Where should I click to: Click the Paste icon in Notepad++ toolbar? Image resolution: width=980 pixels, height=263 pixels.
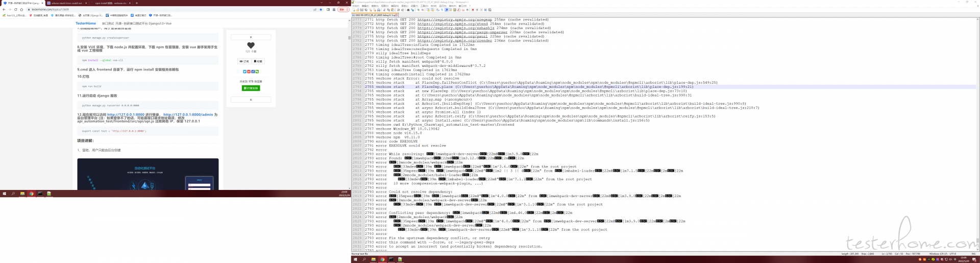[393, 10]
